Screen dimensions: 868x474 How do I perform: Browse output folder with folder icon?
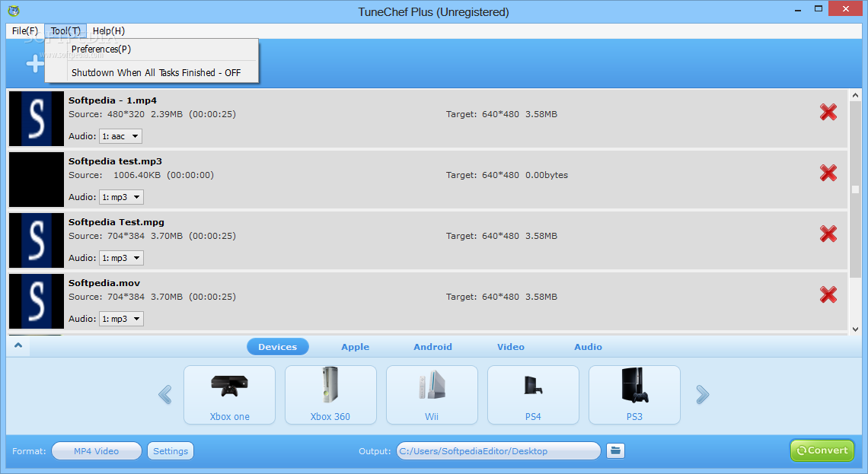pos(615,450)
